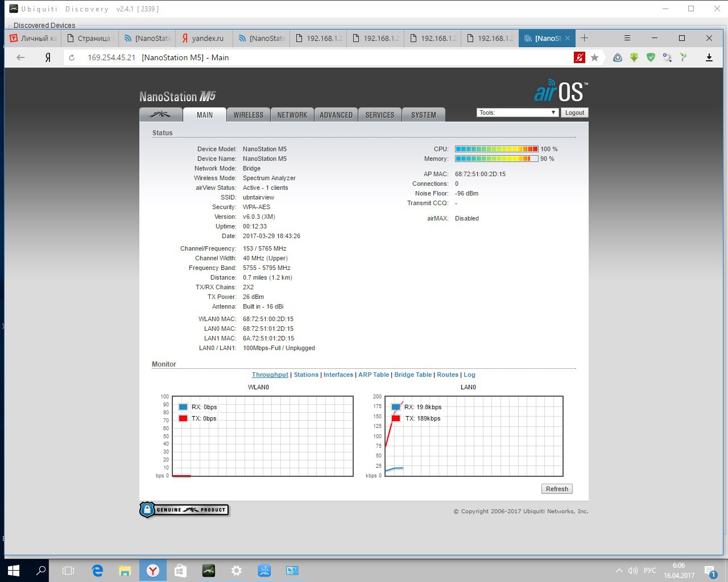Open Task View on the taskbar
Image resolution: width=728 pixels, height=582 pixels.
[x=68, y=571]
